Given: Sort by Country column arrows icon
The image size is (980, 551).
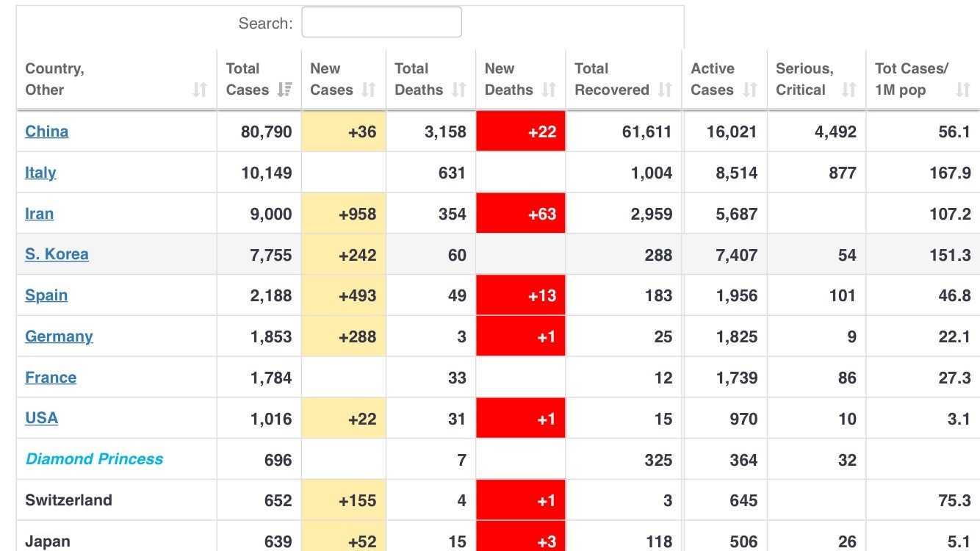Looking at the screenshot, I should tap(200, 90).
